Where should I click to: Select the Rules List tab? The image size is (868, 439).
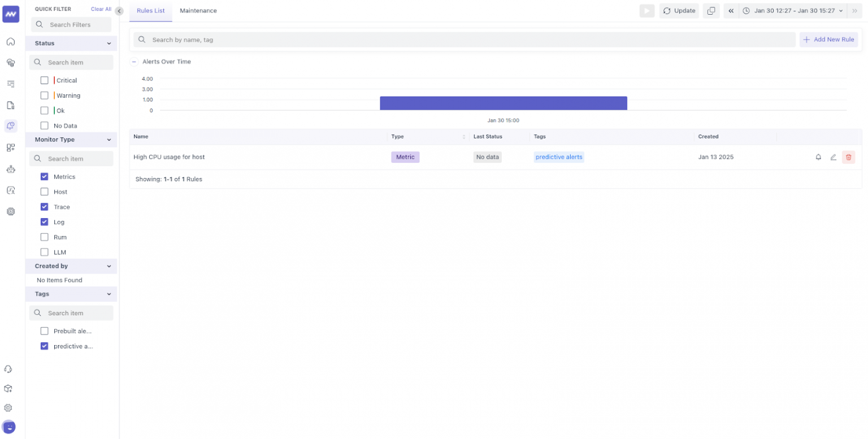coord(150,10)
